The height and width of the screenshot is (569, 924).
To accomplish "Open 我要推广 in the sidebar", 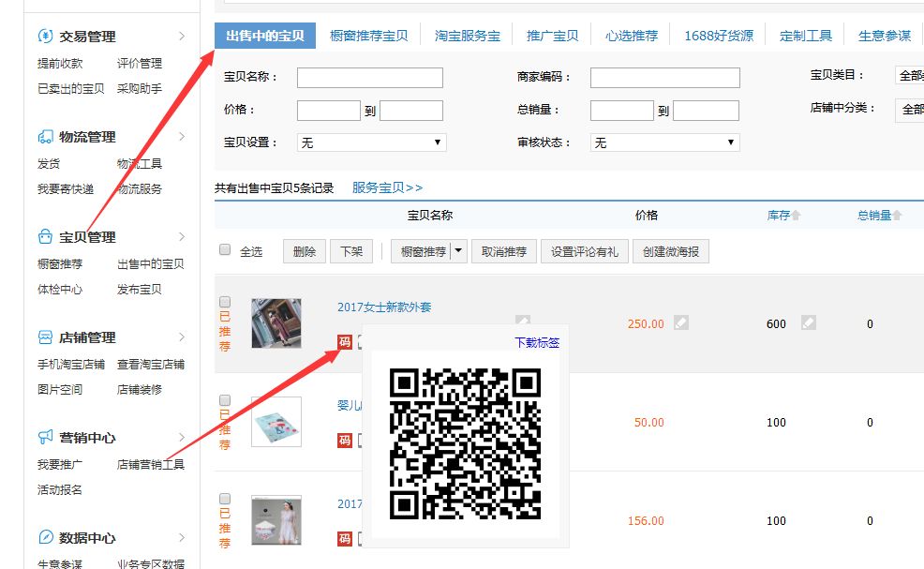I will click(x=60, y=464).
